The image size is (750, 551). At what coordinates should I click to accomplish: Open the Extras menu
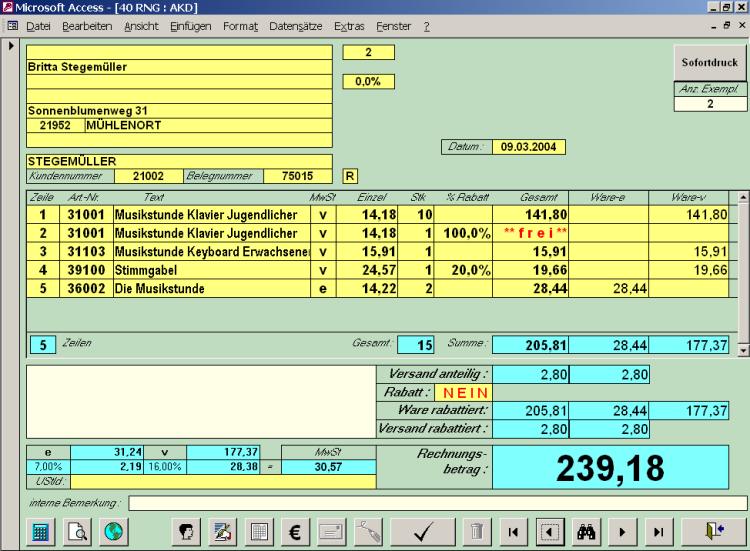pyautogui.click(x=349, y=25)
